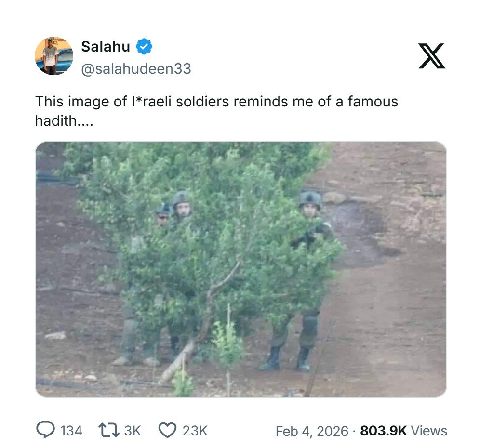Screen dimensions: 480x448
Task: Click the 134 replies count
Action: [x=71, y=431]
